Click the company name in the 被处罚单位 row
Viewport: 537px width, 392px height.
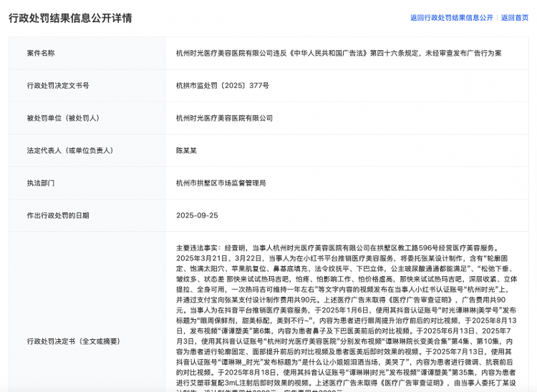224,118
